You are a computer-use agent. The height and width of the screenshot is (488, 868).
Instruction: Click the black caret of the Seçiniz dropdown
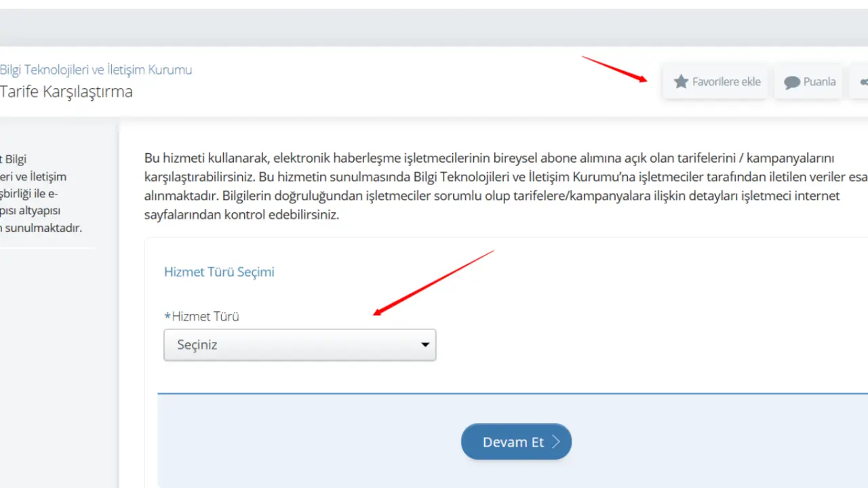[425, 345]
